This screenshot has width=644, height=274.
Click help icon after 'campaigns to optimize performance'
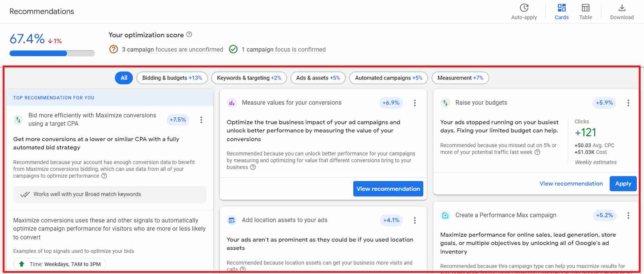click(x=104, y=176)
